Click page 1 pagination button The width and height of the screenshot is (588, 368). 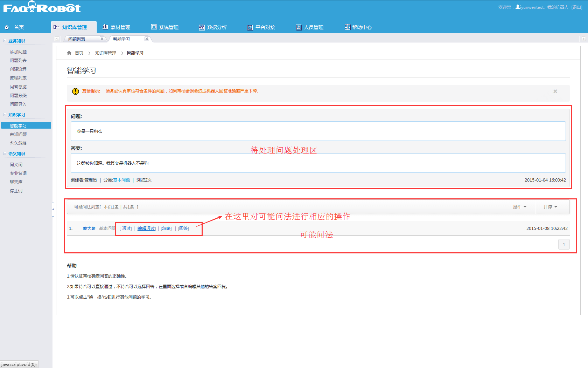(564, 244)
